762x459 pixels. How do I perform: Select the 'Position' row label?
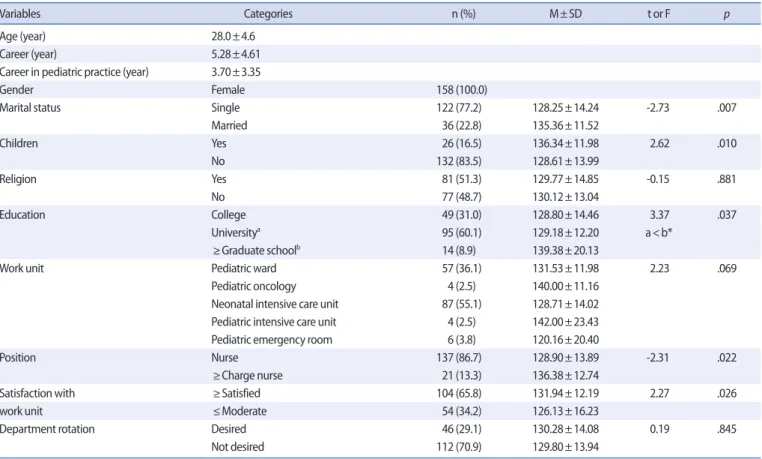tap(18, 358)
